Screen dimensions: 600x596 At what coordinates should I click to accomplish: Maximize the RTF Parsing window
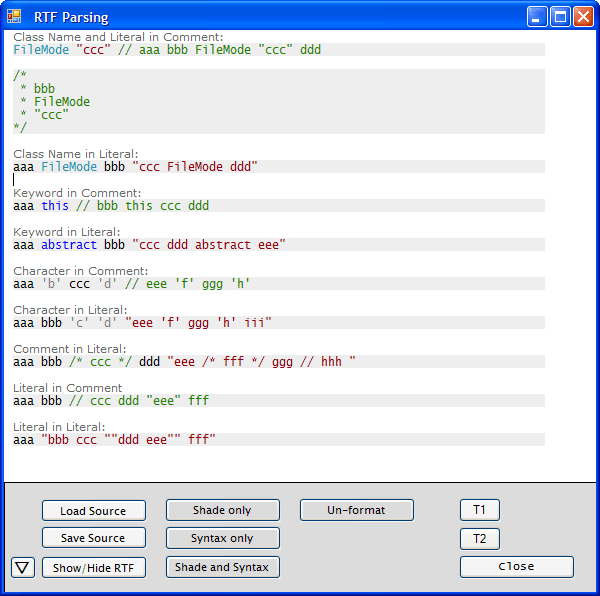click(560, 17)
